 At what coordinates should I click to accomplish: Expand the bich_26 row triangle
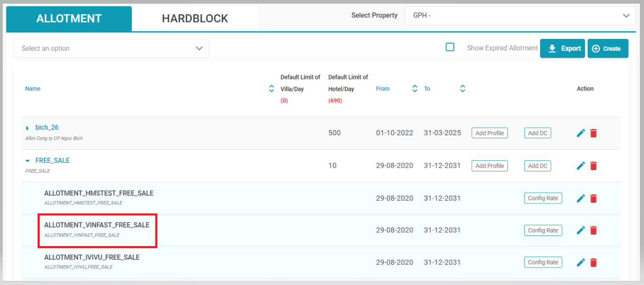pos(28,128)
